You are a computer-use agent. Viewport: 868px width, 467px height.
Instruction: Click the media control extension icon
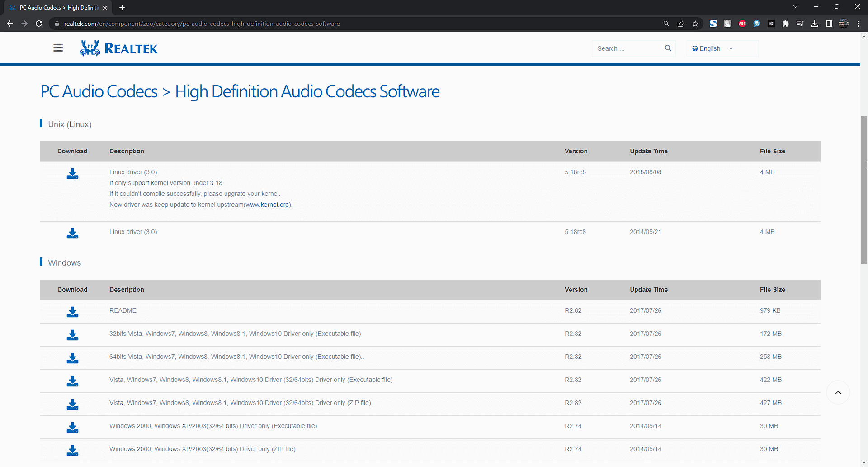[x=800, y=24]
